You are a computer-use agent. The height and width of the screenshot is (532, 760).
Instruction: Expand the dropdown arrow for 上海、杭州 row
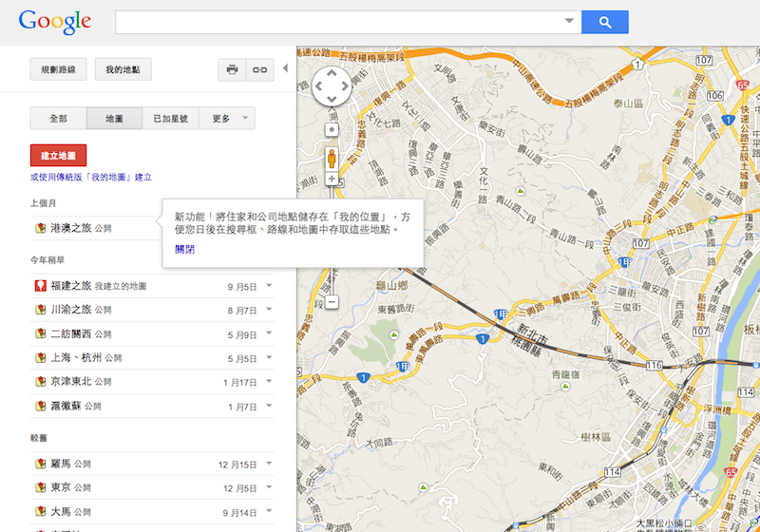[269, 357]
